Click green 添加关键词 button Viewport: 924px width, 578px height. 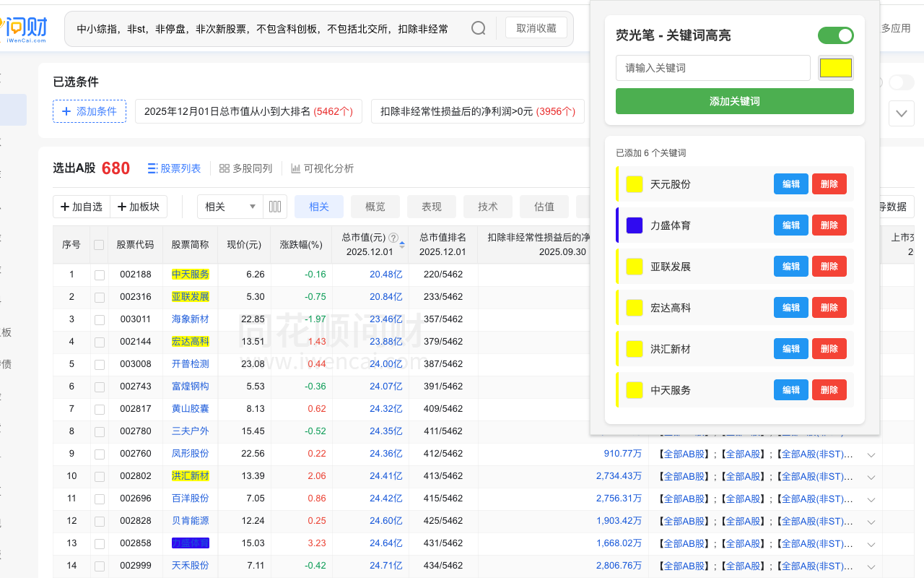[735, 101]
